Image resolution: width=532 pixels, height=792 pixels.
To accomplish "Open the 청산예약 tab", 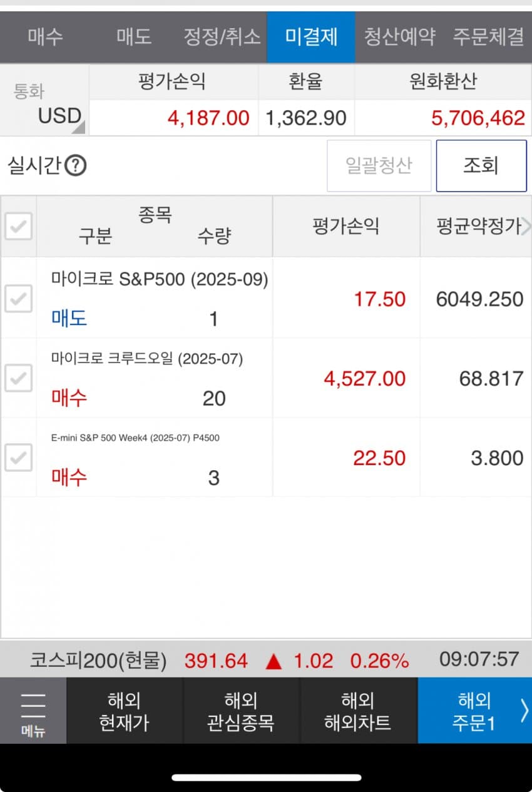I will click(x=399, y=37).
